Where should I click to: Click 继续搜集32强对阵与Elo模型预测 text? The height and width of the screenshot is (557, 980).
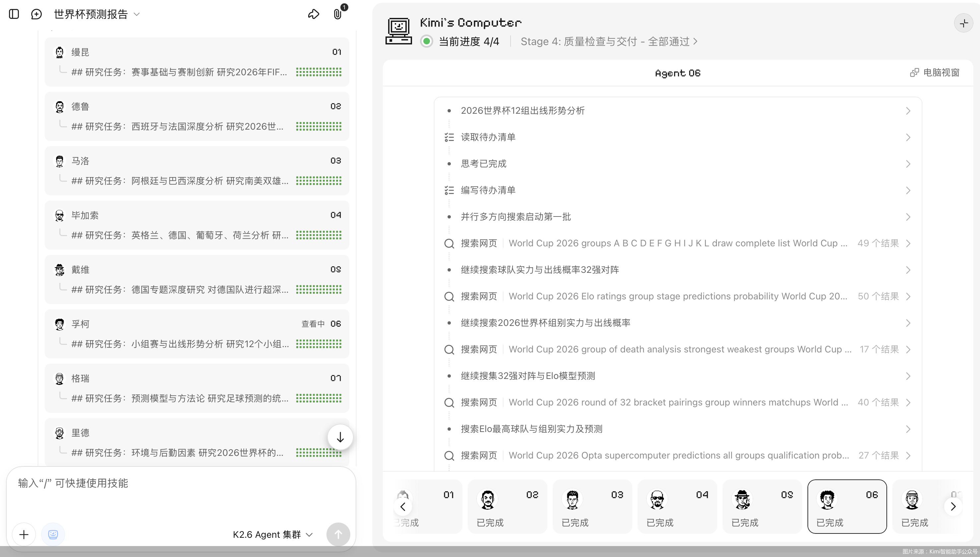(528, 376)
